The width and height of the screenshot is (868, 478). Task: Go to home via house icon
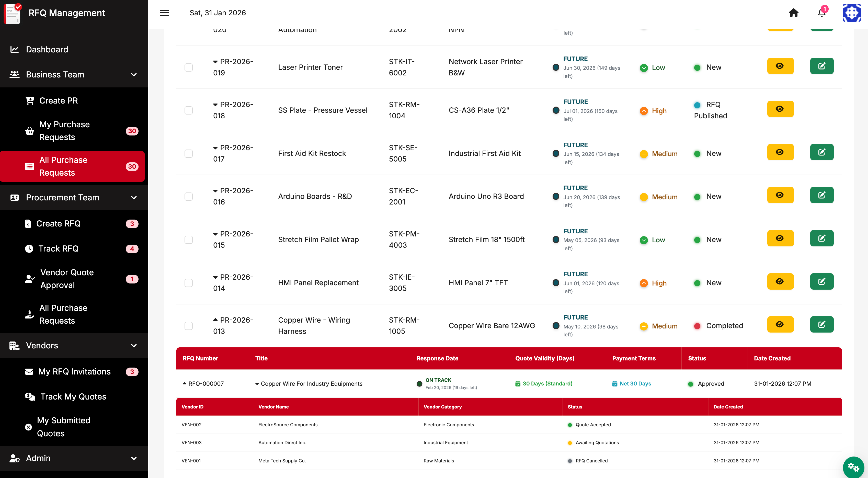tap(794, 13)
